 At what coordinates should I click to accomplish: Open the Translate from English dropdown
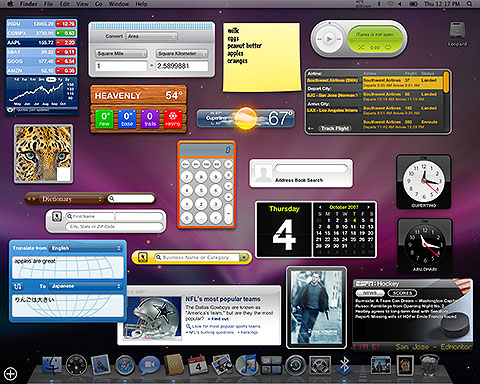pyautogui.click(x=86, y=248)
